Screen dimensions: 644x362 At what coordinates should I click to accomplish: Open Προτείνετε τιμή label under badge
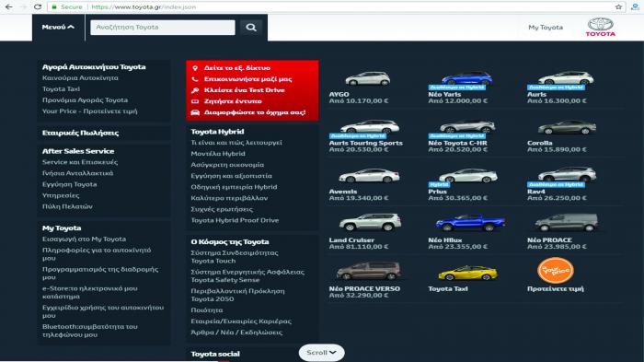[556, 289]
